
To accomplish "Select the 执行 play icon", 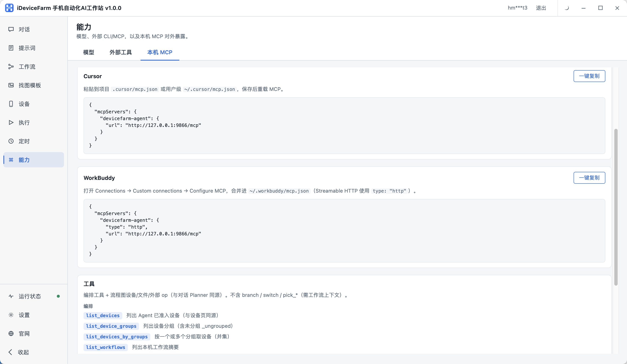I will point(11,123).
